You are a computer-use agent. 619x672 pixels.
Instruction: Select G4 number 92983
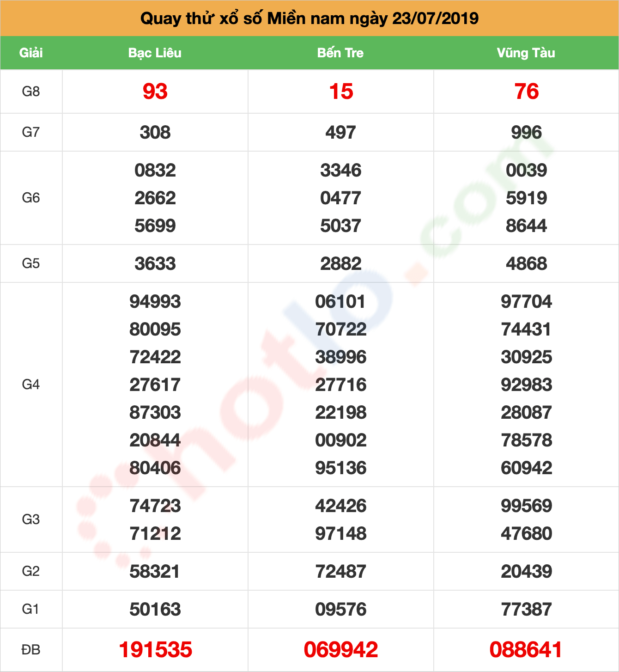527,385
